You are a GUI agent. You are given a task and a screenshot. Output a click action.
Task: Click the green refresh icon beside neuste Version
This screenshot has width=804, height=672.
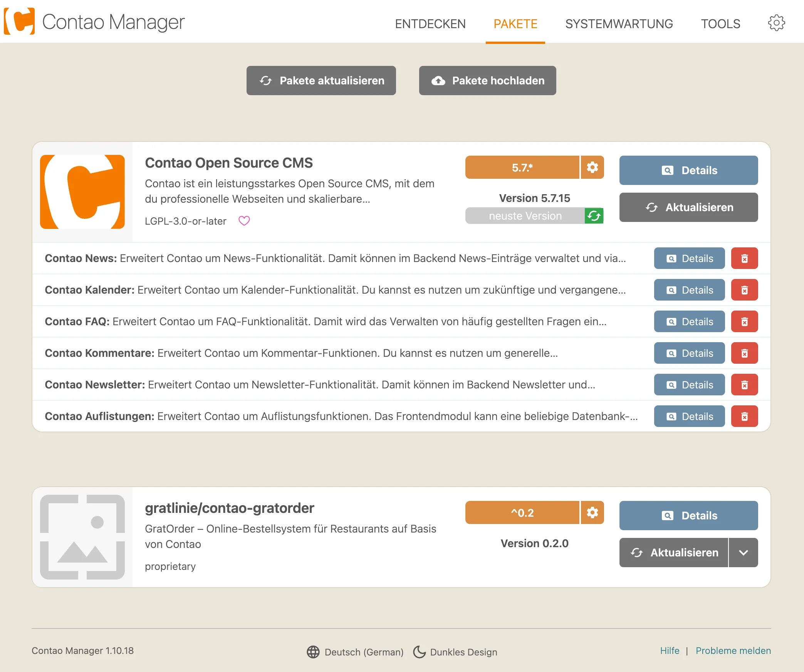click(594, 216)
